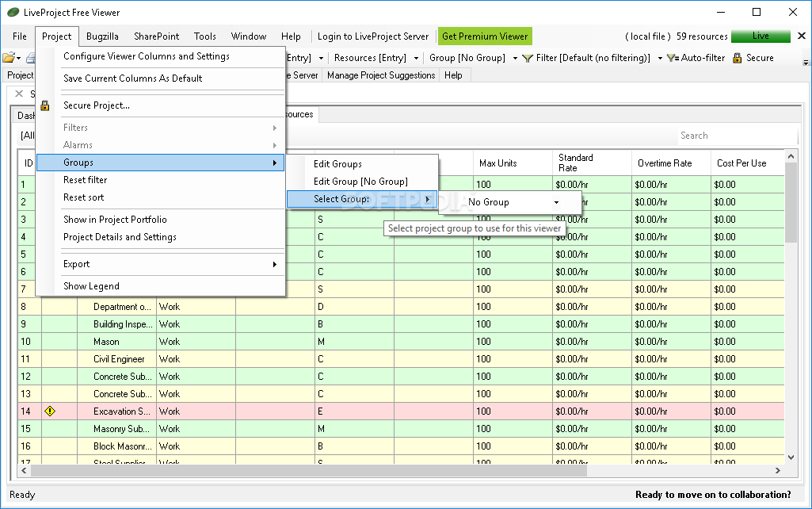Close the document tab with the X icon

[19, 94]
